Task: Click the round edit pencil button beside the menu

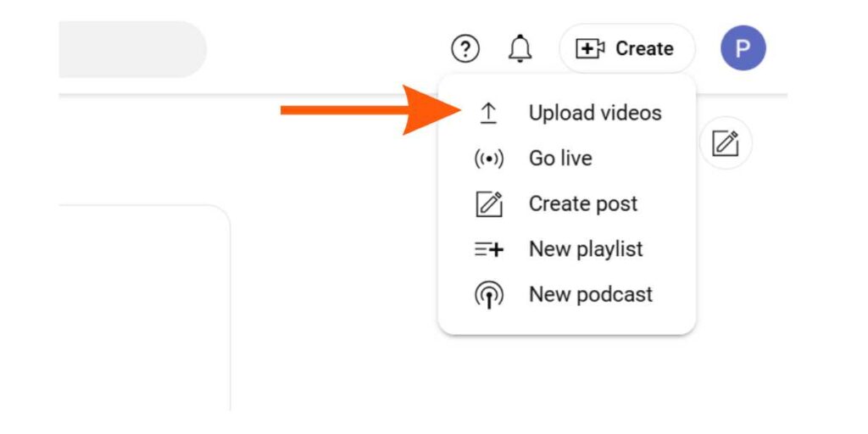Action: coord(726,143)
